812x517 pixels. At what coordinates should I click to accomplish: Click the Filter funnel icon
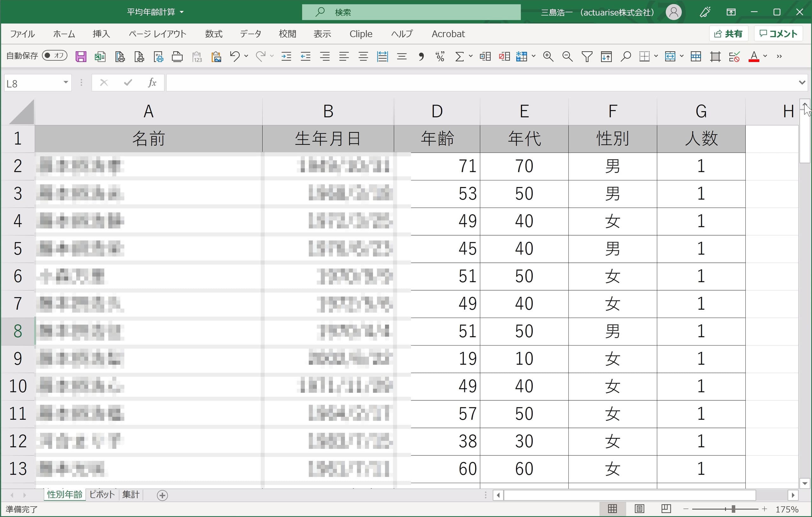[587, 56]
